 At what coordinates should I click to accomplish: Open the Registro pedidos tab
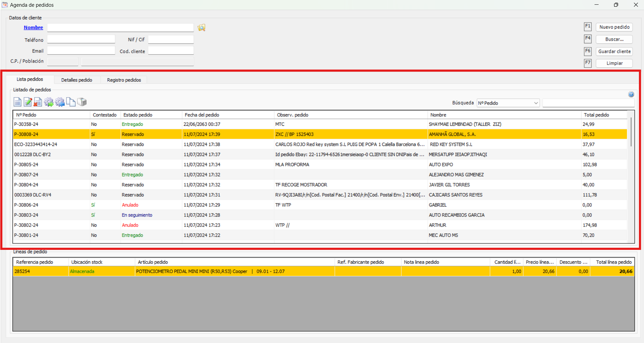click(x=124, y=80)
